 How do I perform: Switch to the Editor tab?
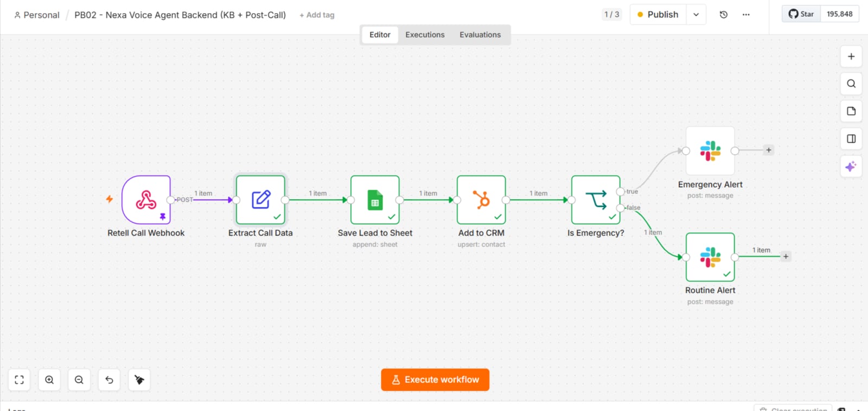click(x=380, y=35)
